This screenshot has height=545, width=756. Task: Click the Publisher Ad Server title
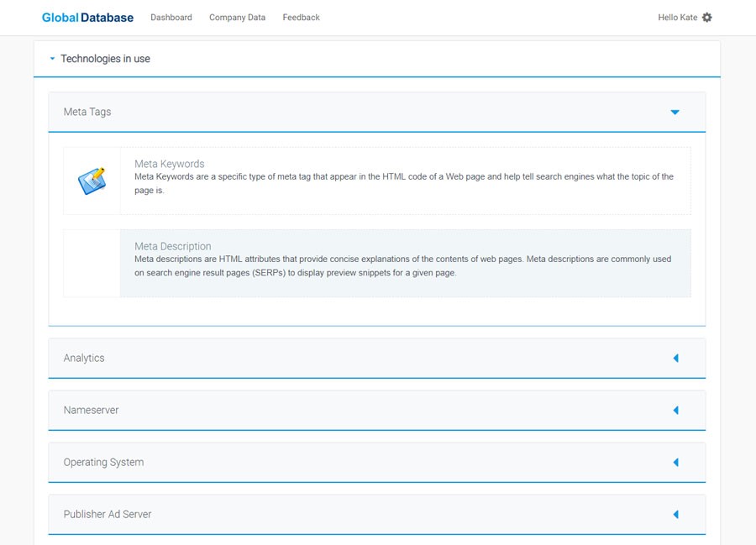108,514
